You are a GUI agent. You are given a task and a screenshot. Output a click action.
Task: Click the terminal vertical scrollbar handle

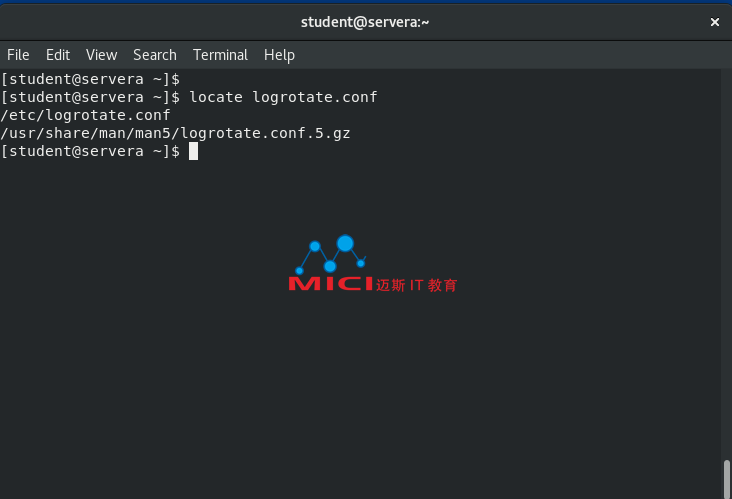click(x=727, y=479)
